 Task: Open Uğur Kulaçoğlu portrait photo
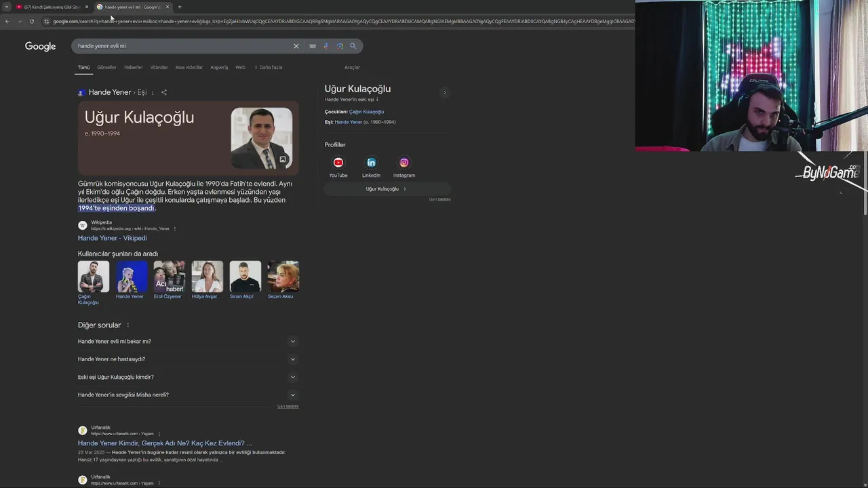point(262,138)
